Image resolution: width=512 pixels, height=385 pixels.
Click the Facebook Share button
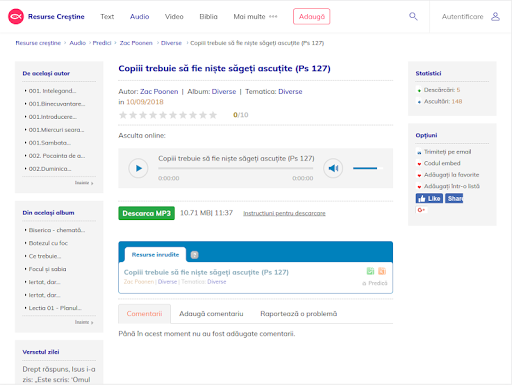click(x=454, y=199)
